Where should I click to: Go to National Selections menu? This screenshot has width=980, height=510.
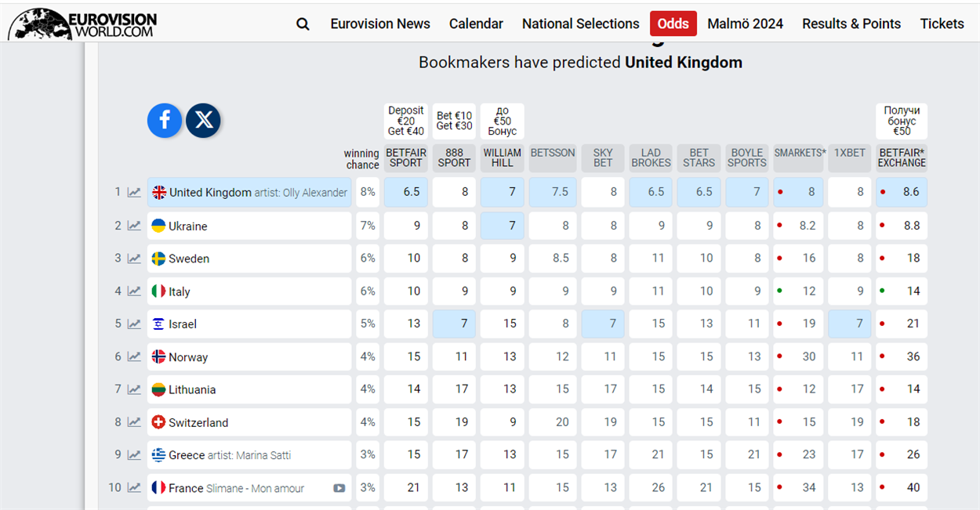click(x=581, y=24)
